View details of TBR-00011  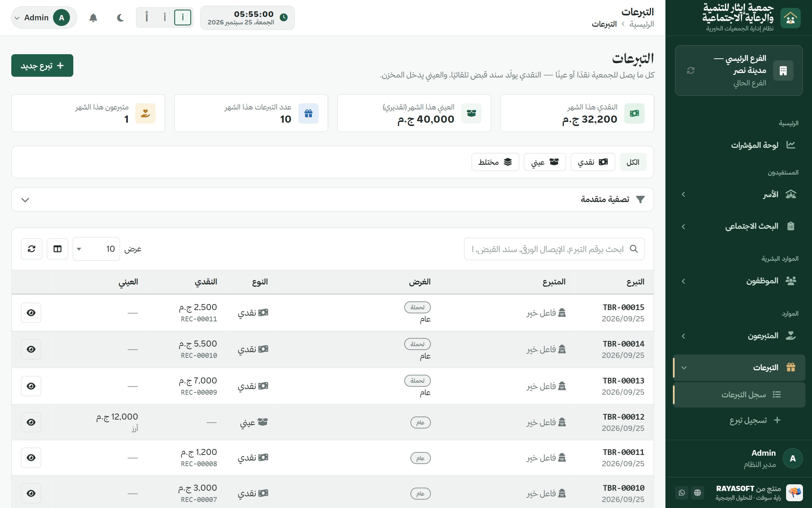point(31,458)
